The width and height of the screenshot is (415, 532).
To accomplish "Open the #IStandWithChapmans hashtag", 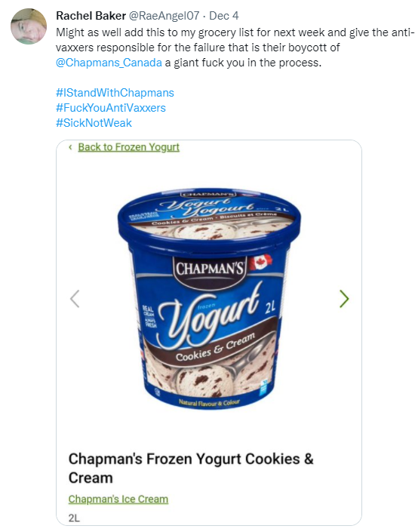I will [x=115, y=93].
